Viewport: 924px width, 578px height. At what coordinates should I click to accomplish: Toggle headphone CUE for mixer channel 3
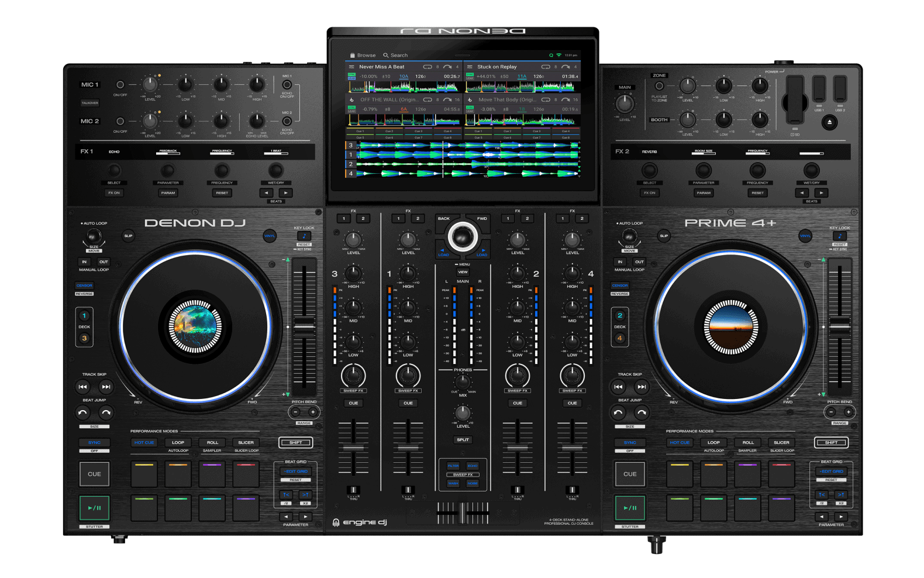point(353,403)
